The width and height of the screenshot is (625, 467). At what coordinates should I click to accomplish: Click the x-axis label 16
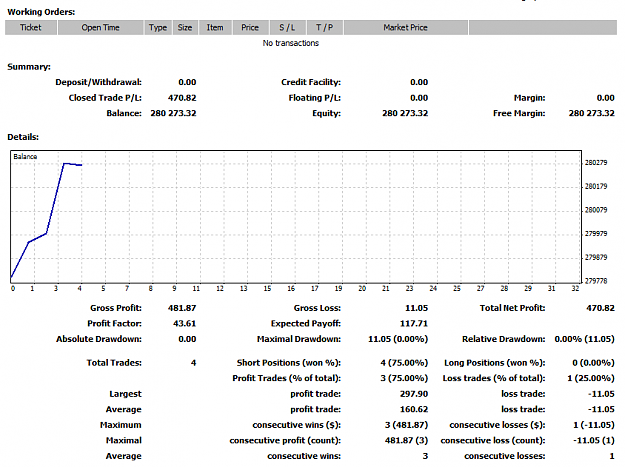291,288
